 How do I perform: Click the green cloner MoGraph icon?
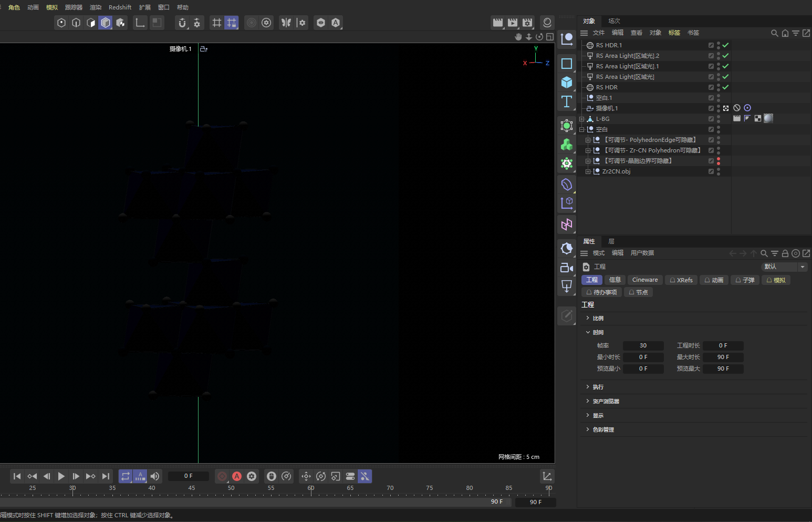pyautogui.click(x=567, y=145)
